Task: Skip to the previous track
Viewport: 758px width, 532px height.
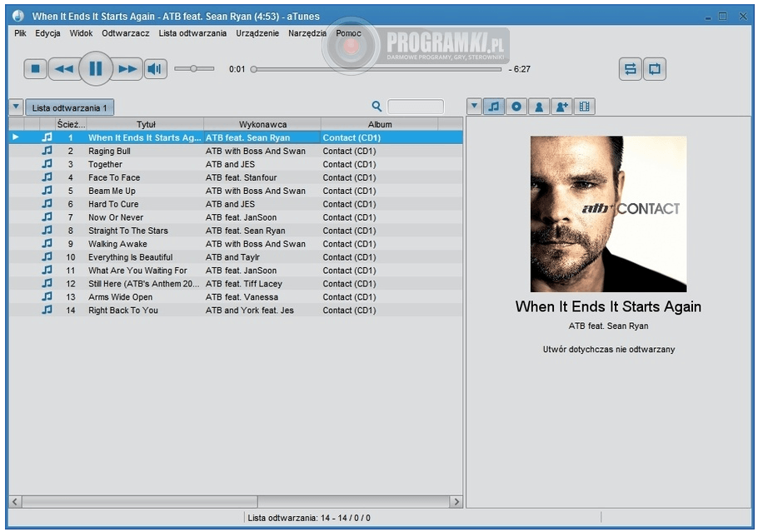Action: click(64, 69)
